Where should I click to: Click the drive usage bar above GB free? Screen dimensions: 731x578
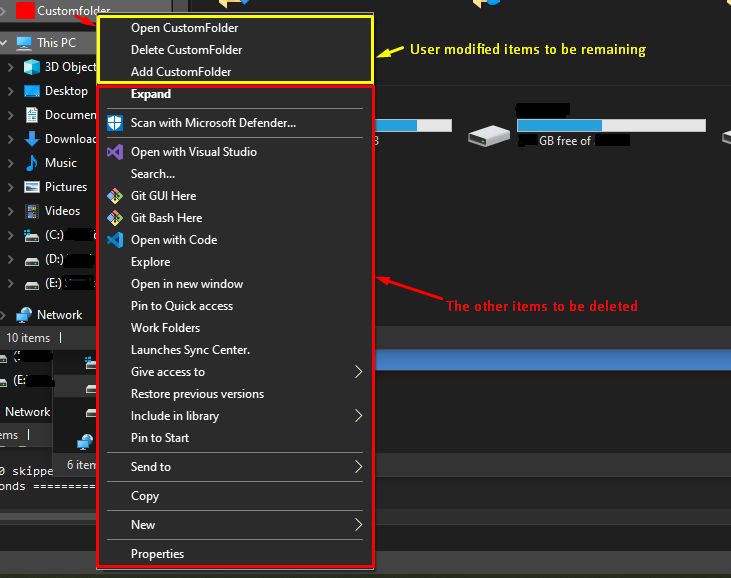611,125
